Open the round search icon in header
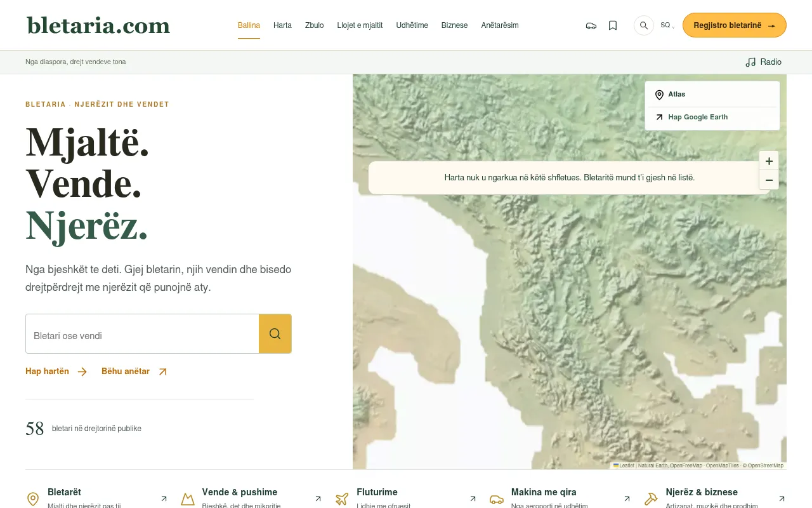Image resolution: width=812 pixels, height=508 pixels. pos(644,25)
